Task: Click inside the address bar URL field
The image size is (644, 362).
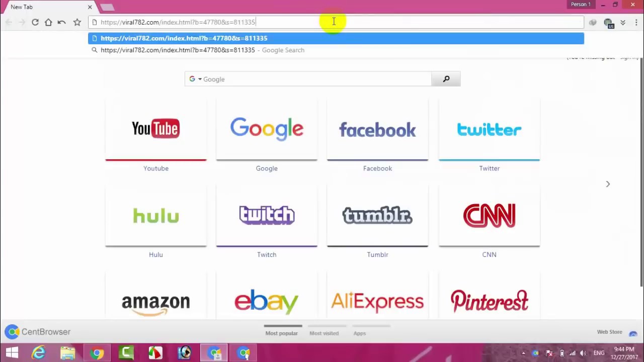Action: coord(336,22)
